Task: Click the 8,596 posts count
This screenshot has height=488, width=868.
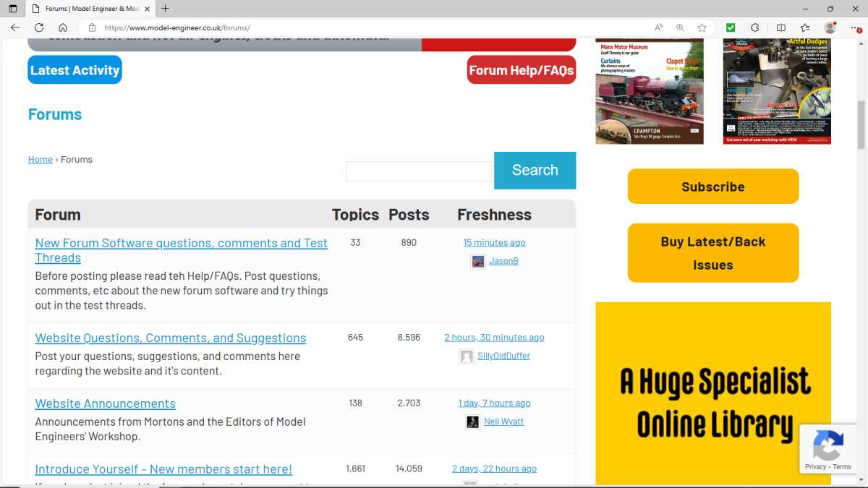Action: [x=409, y=337]
